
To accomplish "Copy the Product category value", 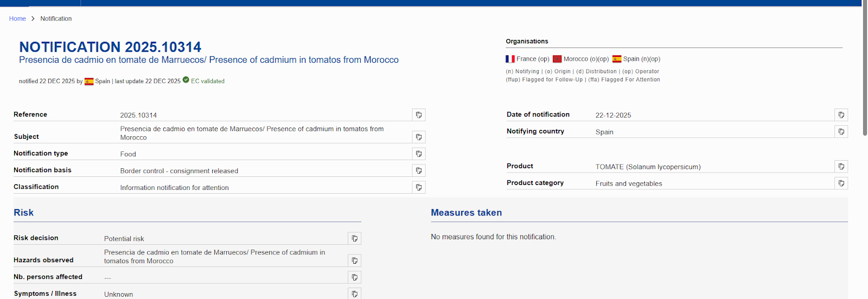I will 841,183.
